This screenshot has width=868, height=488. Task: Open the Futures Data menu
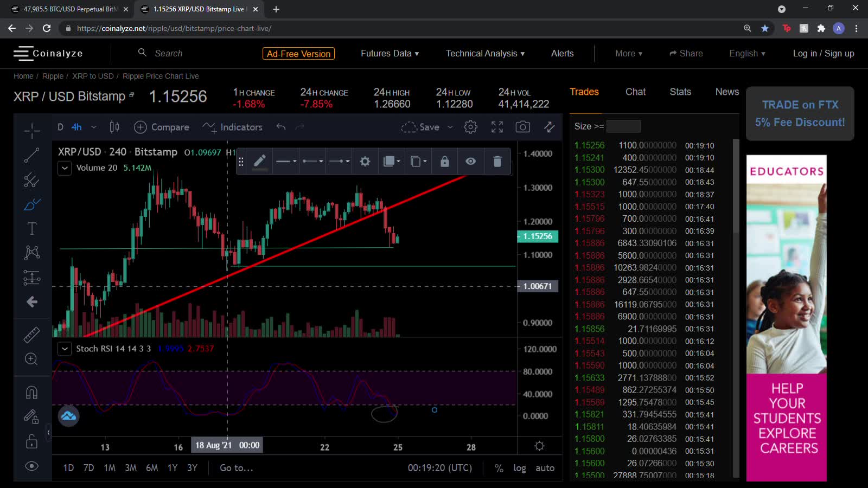click(x=390, y=53)
